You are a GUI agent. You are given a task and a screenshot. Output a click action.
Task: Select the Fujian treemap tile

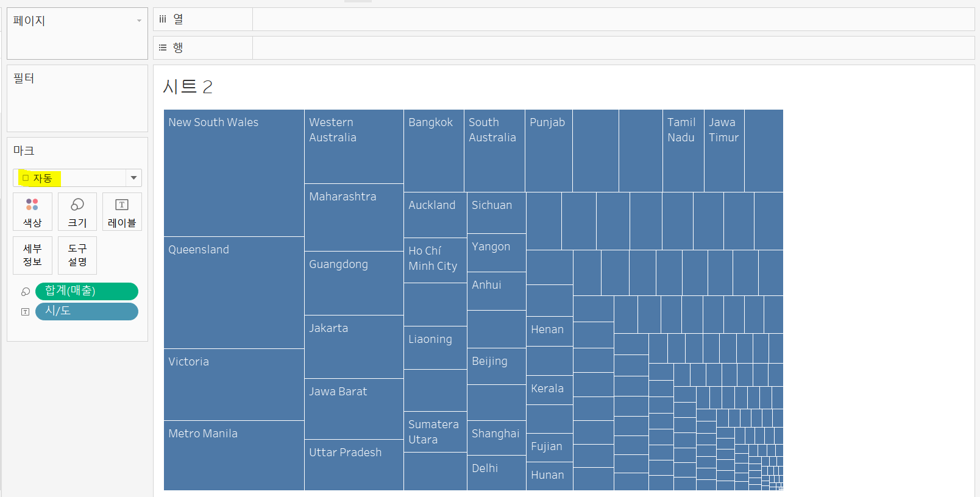tap(550, 448)
